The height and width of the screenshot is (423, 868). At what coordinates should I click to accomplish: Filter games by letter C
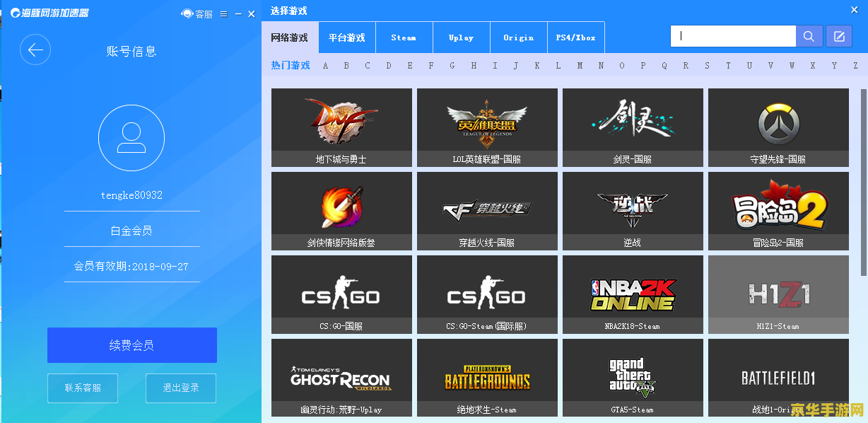pos(368,66)
